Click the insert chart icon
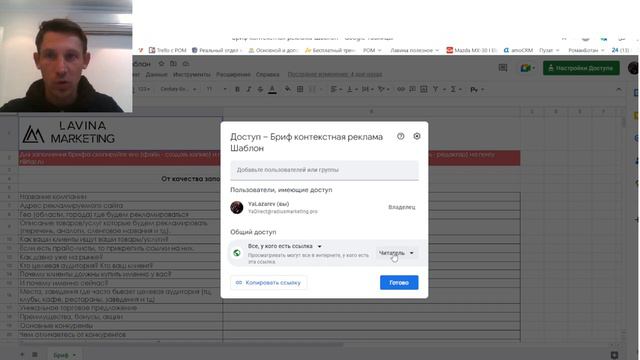 click(424, 89)
